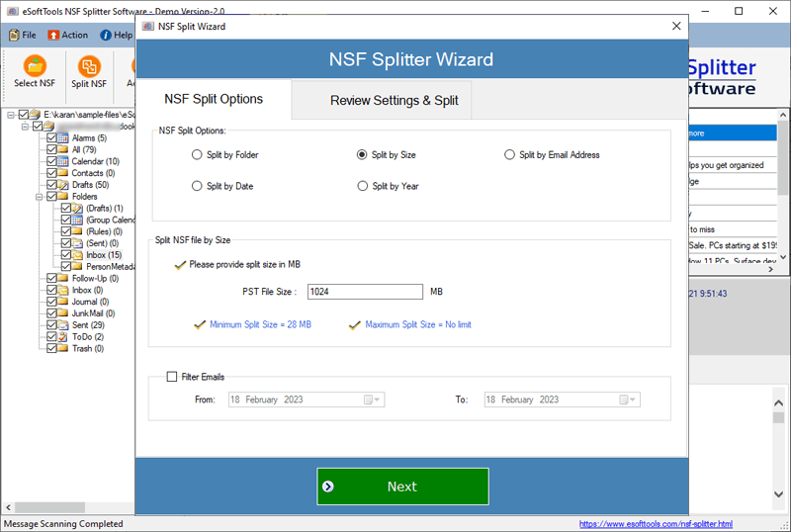Click the PST File Size input field
The image size is (791, 532).
pyautogui.click(x=365, y=292)
